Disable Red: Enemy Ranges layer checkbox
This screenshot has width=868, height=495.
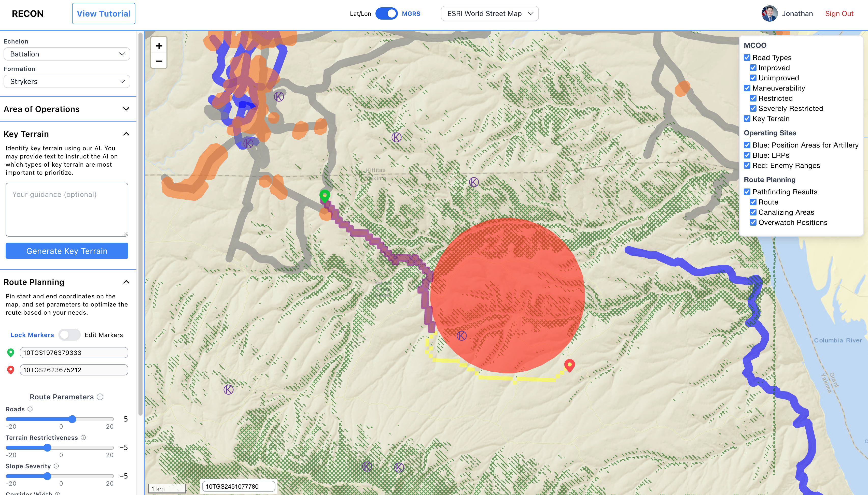tap(747, 165)
